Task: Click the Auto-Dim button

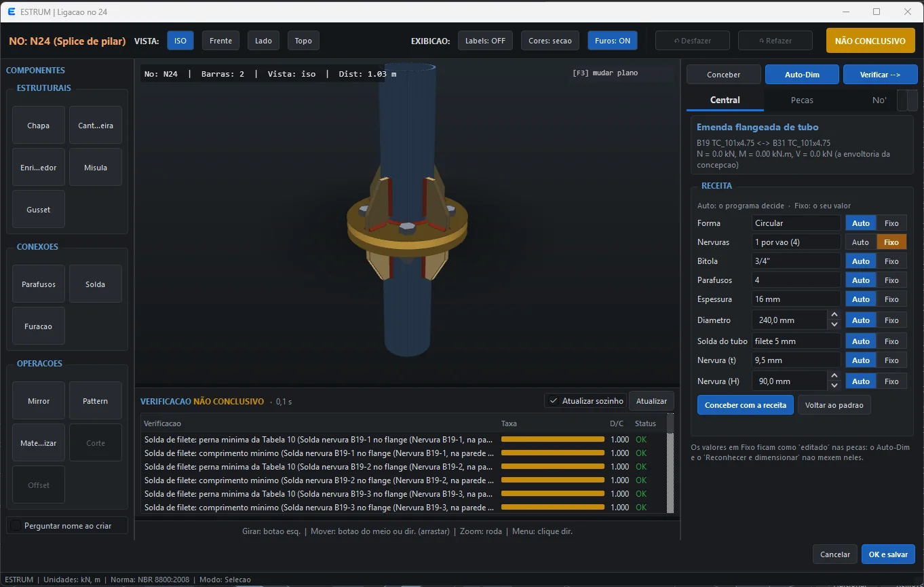Action: click(802, 75)
